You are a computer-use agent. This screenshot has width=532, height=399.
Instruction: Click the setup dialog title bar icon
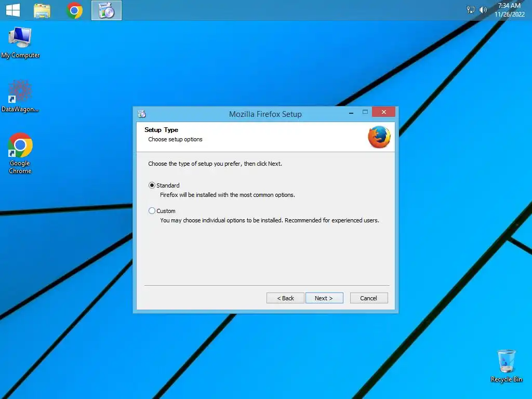142,114
